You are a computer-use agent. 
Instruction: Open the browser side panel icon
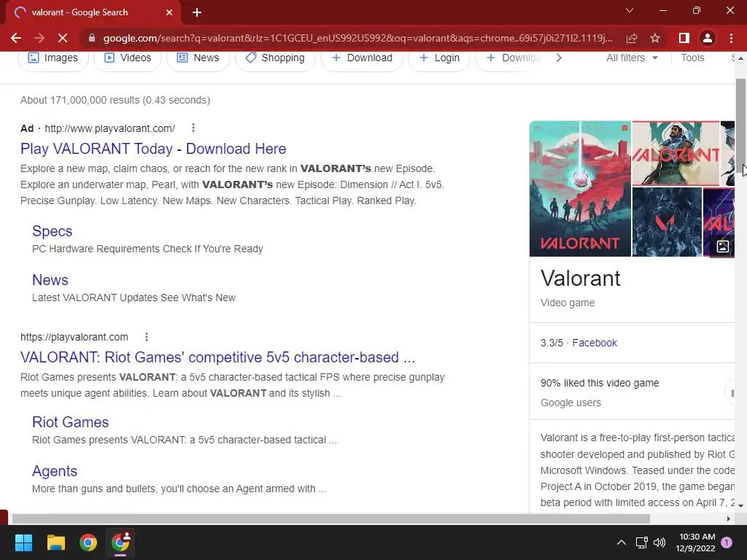[684, 38]
